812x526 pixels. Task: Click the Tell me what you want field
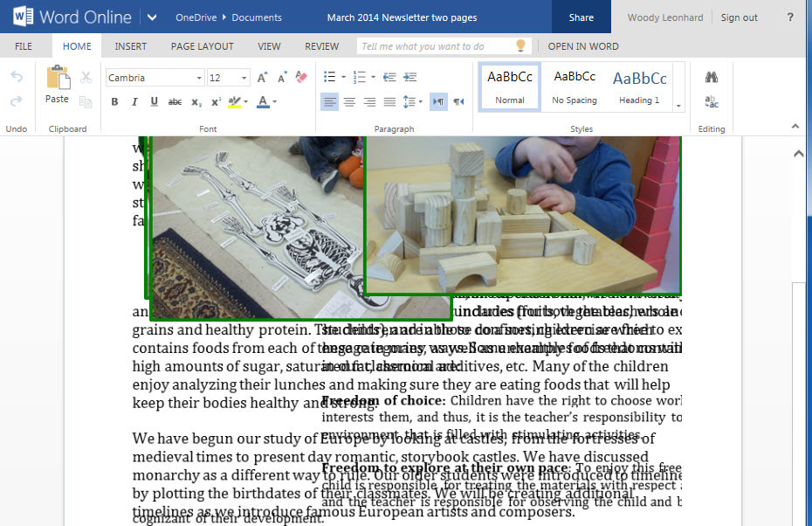click(x=437, y=46)
